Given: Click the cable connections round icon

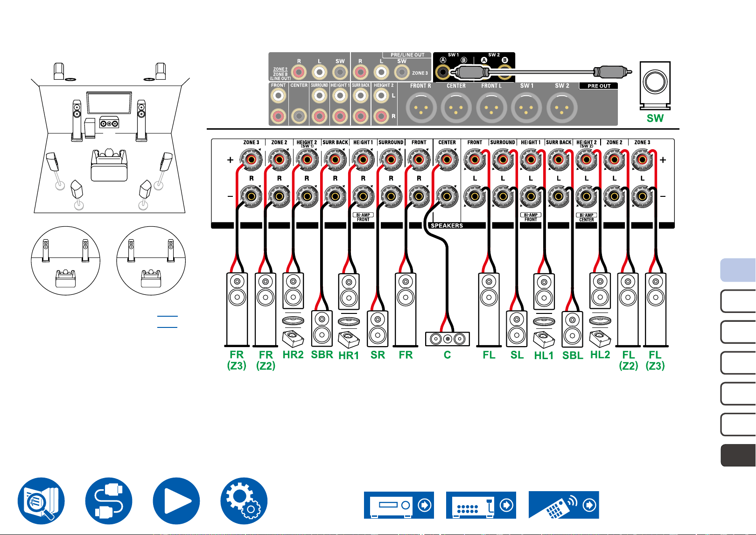Looking at the screenshot, I should (109, 501).
